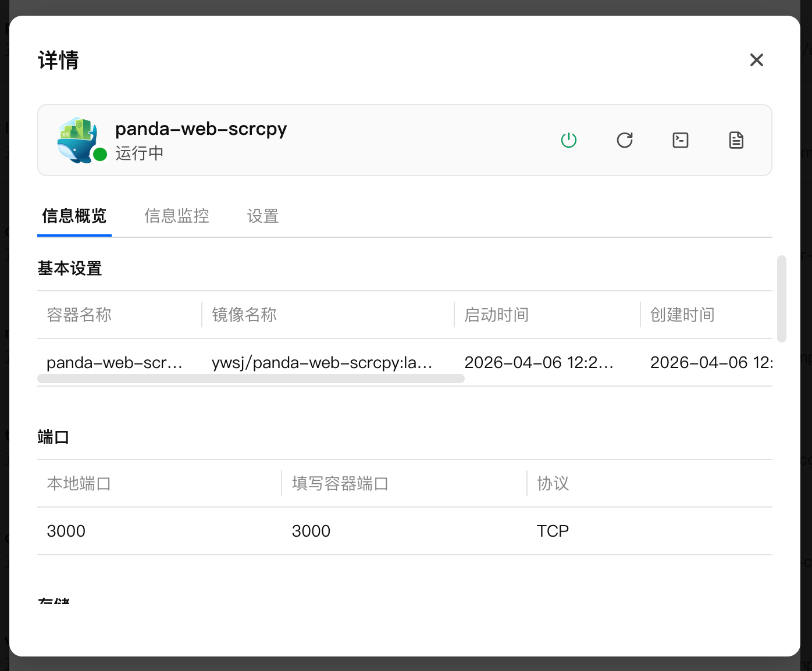Click the 容器名称 column header

pyautogui.click(x=79, y=315)
